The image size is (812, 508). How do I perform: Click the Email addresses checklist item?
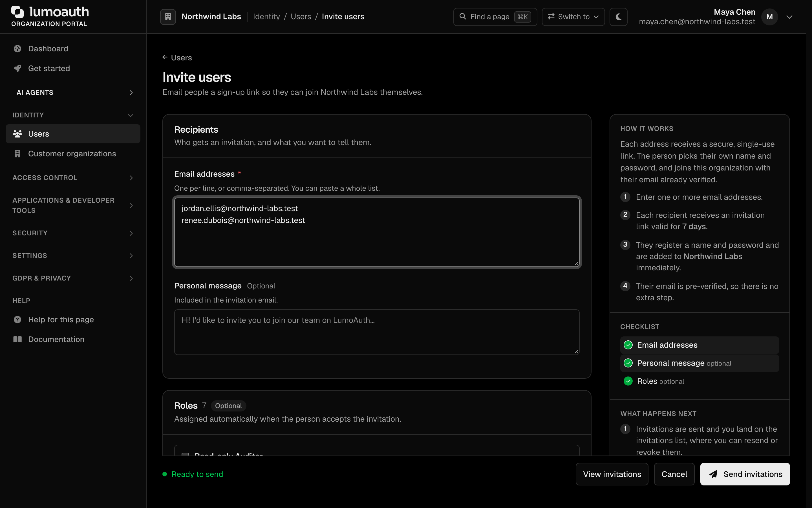pyautogui.click(x=699, y=345)
